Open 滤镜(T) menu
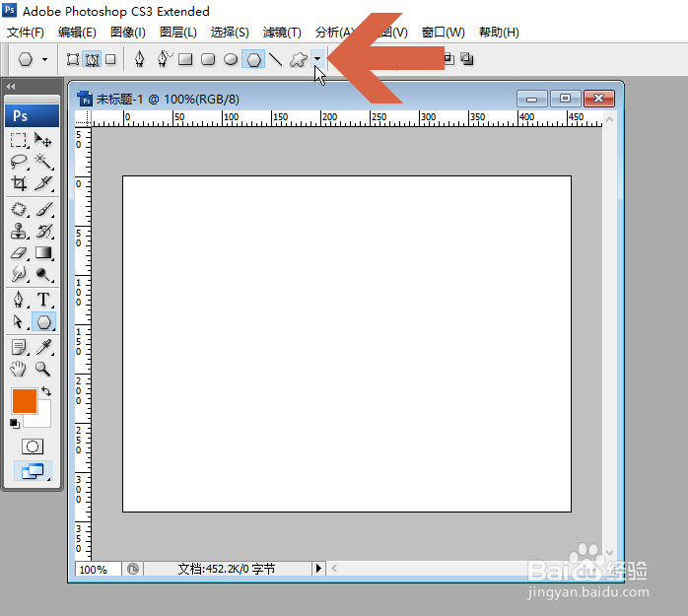 [282, 32]
